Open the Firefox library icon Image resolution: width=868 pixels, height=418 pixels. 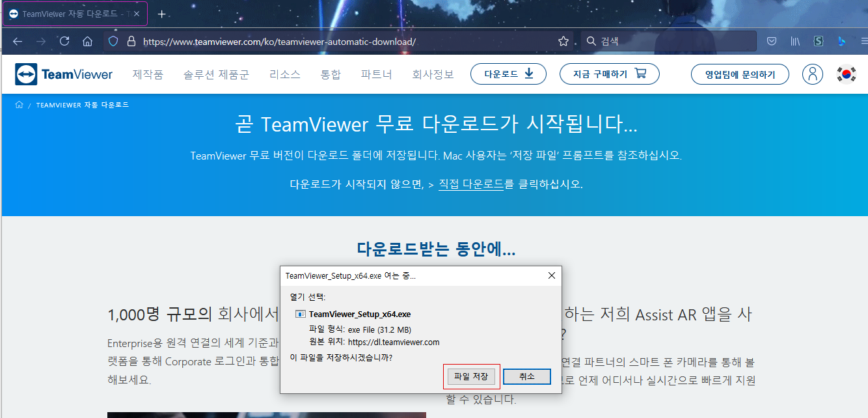click(795, 41)
